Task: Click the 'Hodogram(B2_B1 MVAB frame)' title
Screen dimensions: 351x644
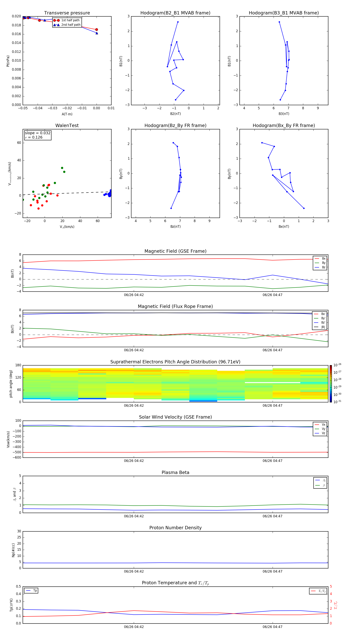Action: [x=175, y=13]
